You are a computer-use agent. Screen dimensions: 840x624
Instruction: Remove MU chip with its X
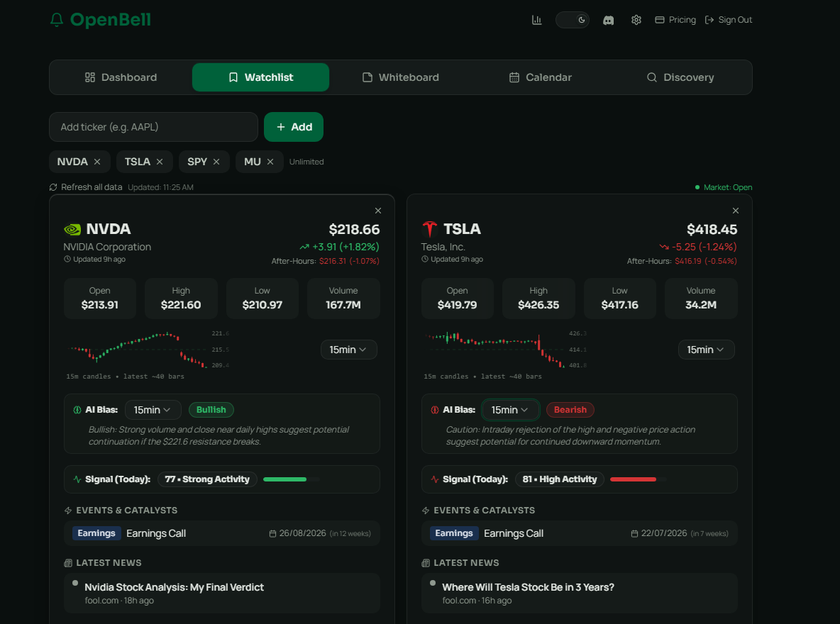pos(270,162)
